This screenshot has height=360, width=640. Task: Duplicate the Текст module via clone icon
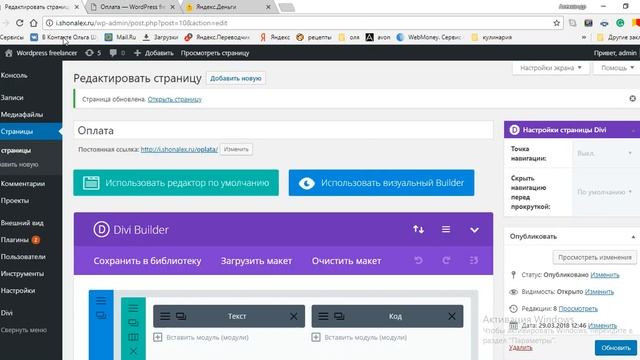point(181,316)
